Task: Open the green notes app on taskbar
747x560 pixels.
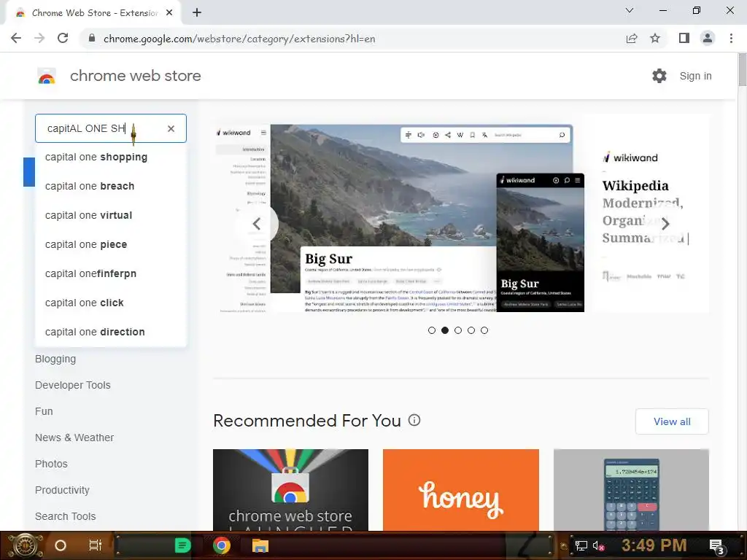Action: [x=182, y=545]
